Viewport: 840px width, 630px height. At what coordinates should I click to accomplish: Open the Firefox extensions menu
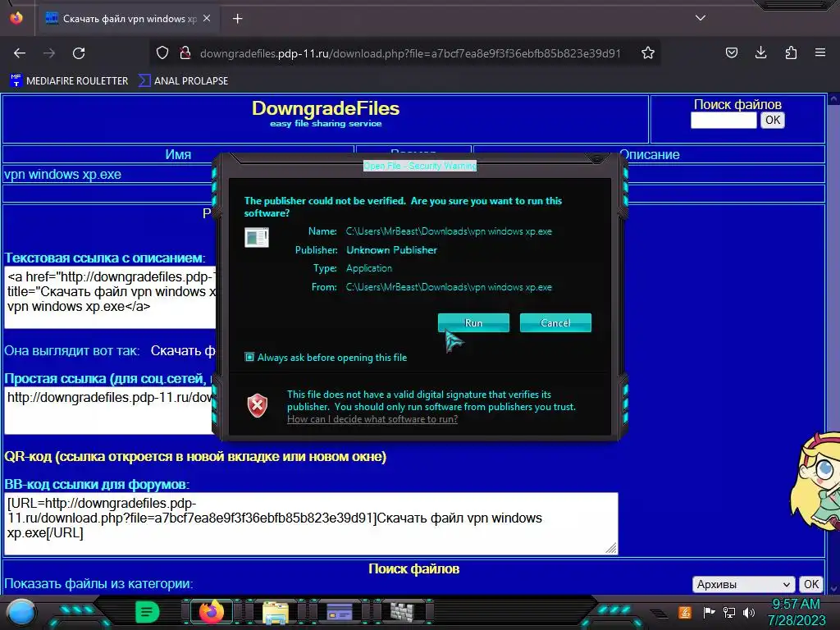tap(791, 52)
